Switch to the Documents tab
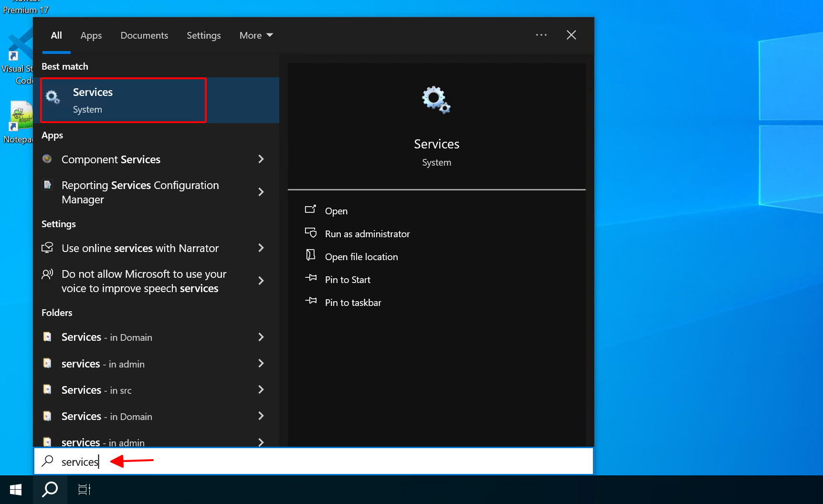The image size is (823, 504). pyautogui.click(x=144, y=35)
